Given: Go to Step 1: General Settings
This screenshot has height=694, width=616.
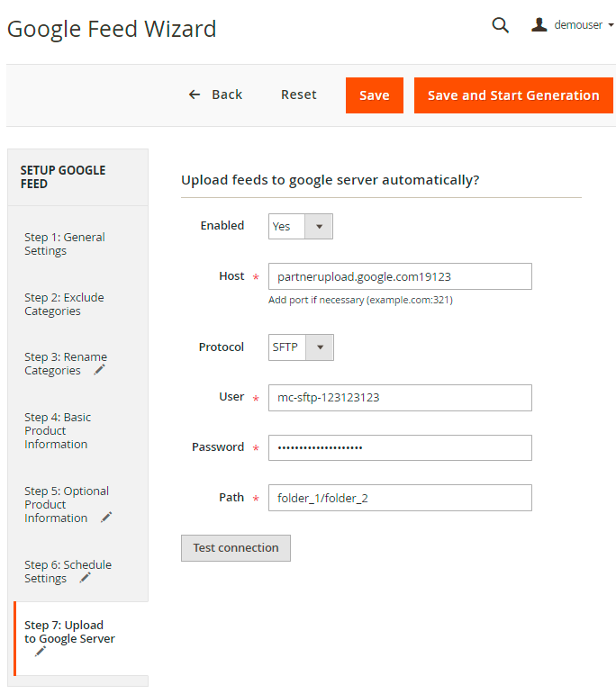Looking at the screenshot, I should [64, 244].
